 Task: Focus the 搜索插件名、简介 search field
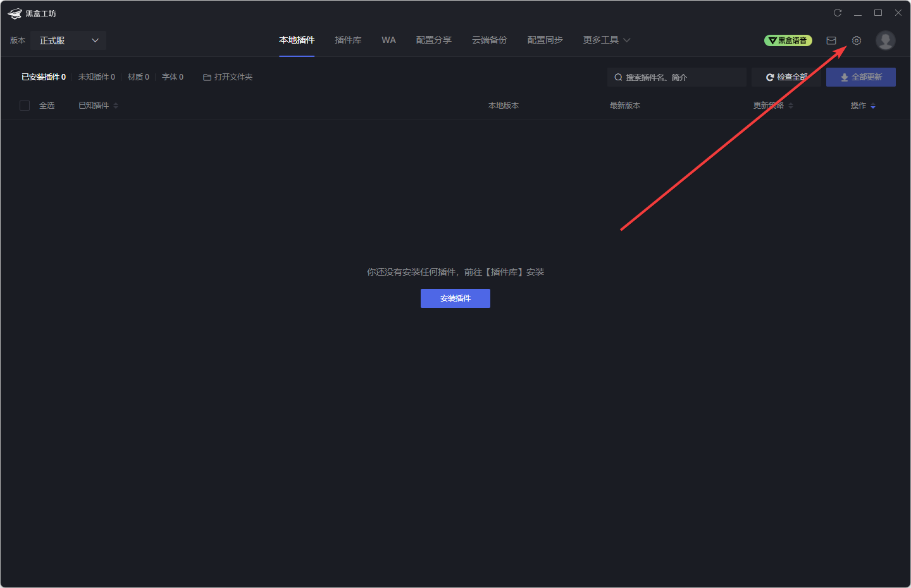[x=677, y=77]
